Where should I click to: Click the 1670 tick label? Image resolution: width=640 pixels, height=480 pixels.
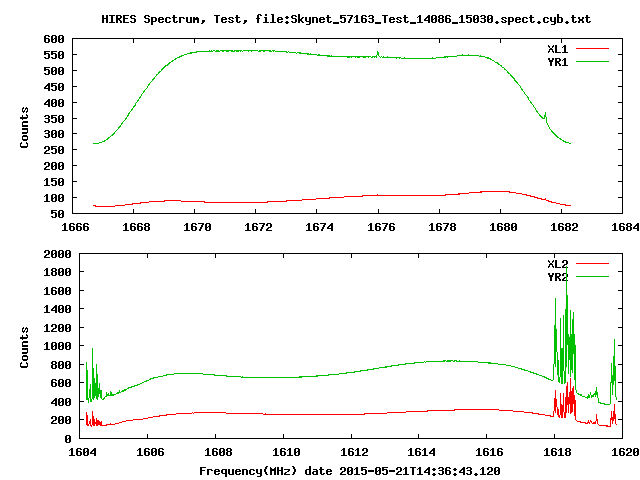(x=197, y=227)
